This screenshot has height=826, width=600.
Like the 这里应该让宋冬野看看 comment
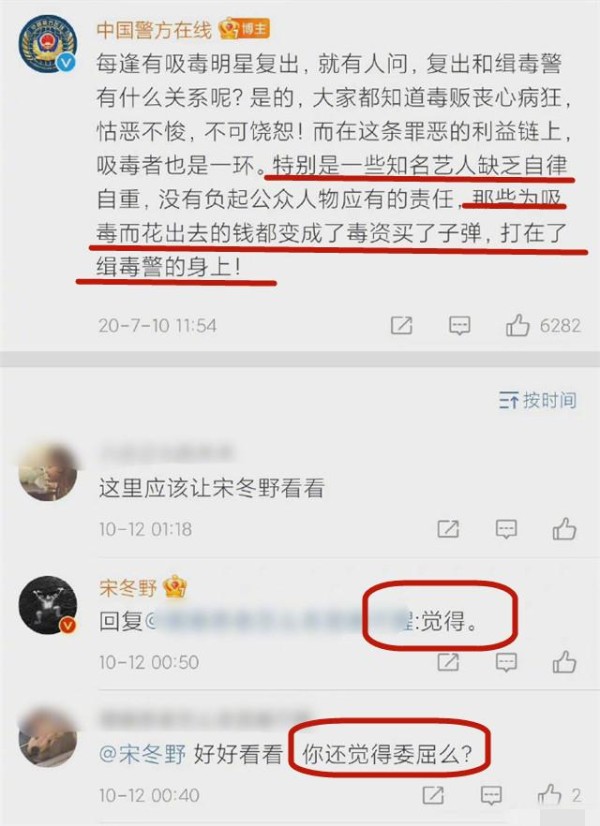(564, 529)
